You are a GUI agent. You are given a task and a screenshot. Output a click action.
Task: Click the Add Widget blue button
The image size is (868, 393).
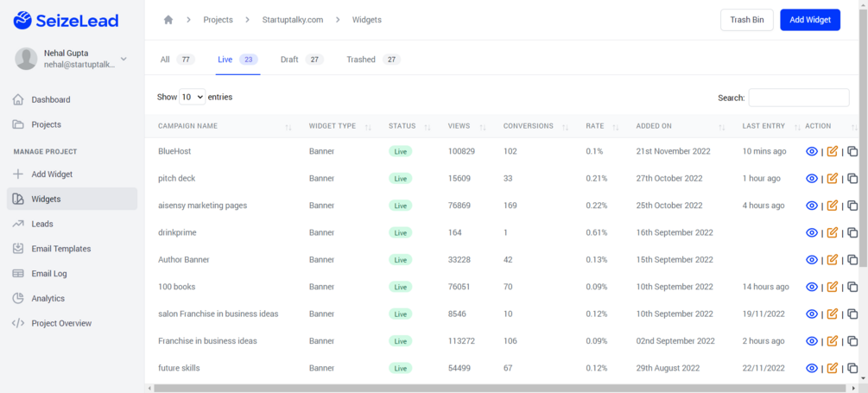pyautogui.click(x=810, y=20)
